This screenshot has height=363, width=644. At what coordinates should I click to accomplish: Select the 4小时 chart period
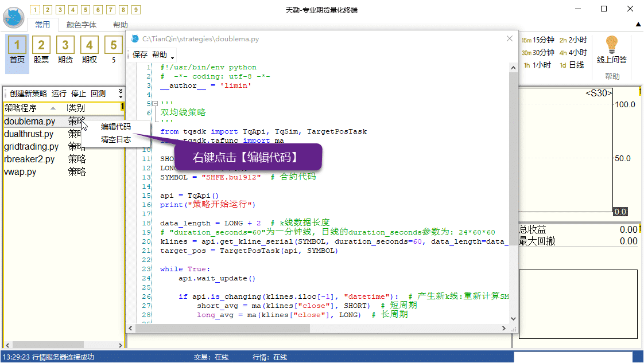point(573,52)
